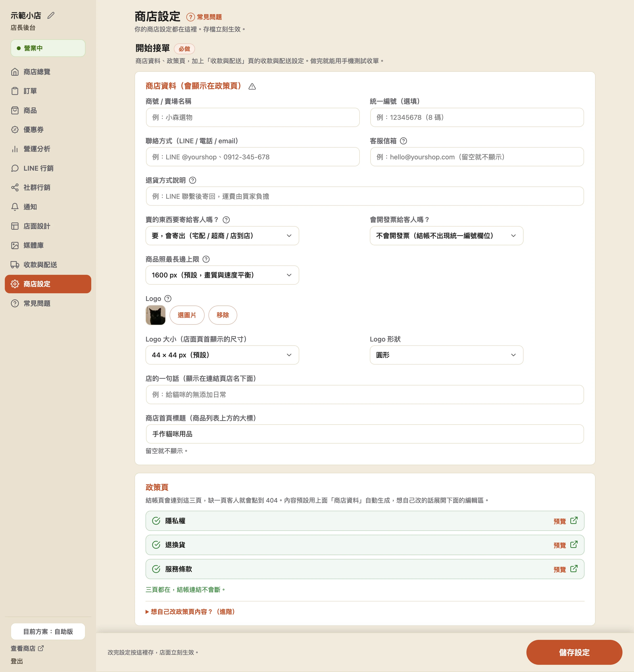Click the black cat logo thumbnail
The width and height of the screenshot is (634, 672).
click(156, 315)
